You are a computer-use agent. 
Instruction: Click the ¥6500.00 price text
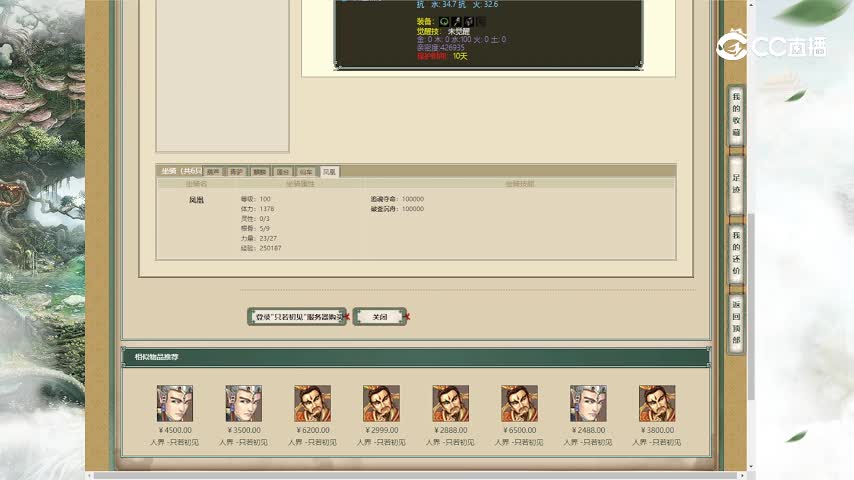(519, 430)
